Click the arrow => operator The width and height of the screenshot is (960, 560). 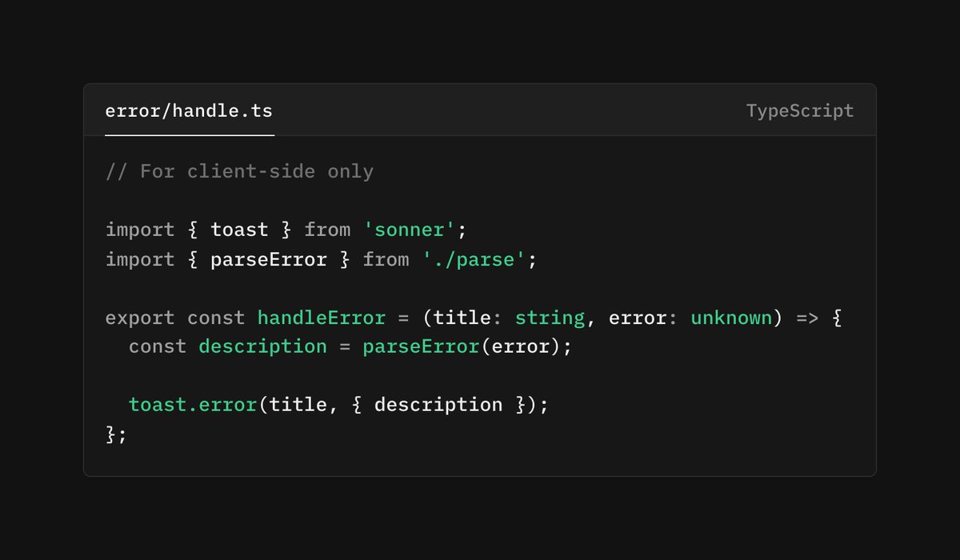pos(807,318)
